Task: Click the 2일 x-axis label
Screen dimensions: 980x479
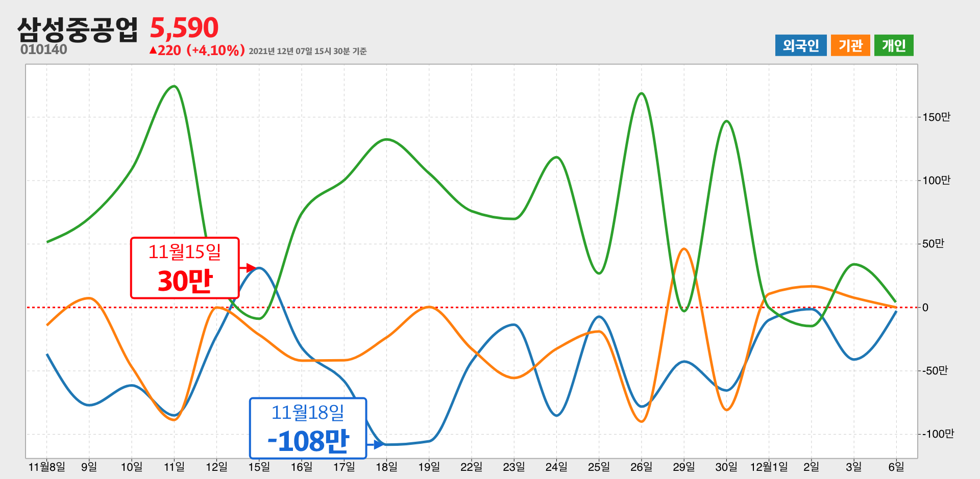Action: (811, 467)
